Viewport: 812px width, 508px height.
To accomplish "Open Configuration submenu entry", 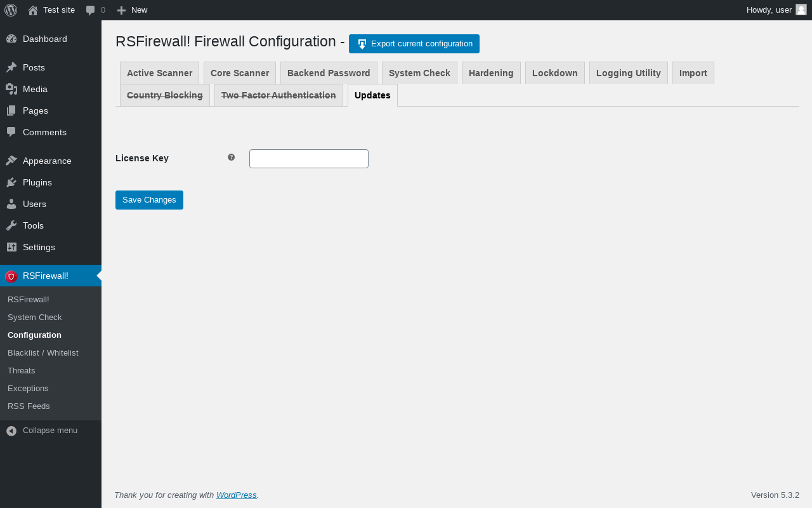I will (34, 335).
